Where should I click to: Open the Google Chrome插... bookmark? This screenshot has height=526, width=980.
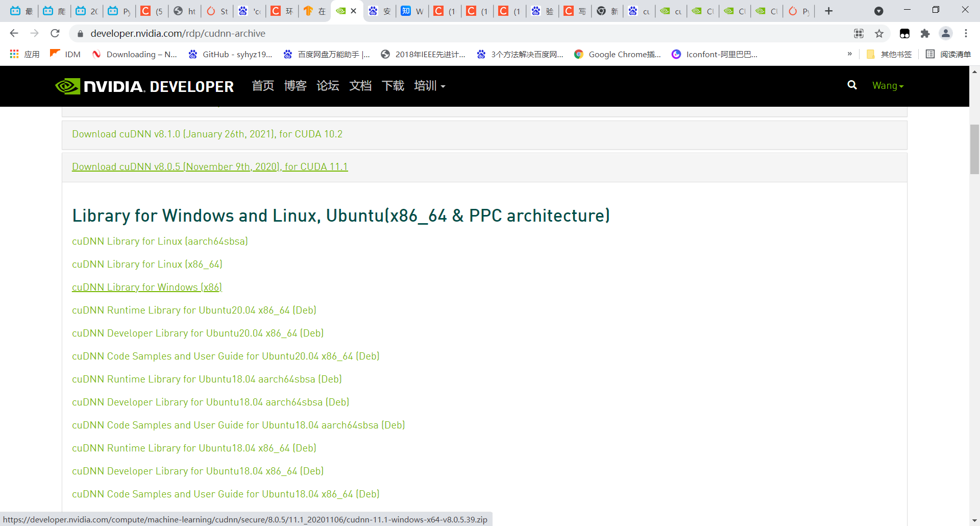tap(617, 54)
